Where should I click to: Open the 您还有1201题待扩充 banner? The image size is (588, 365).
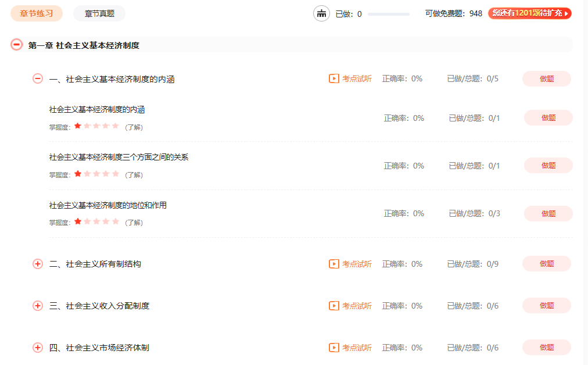click(529, 13)
